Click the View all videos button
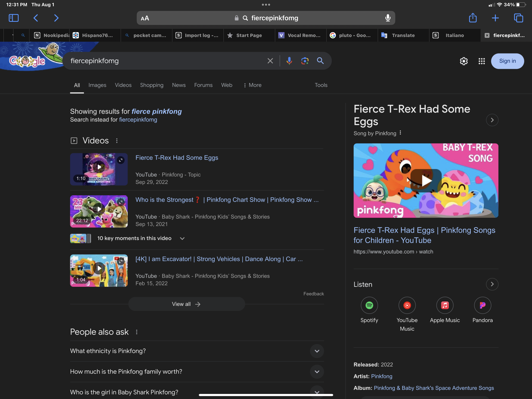The image size is (532, 399). pos(186,304)
